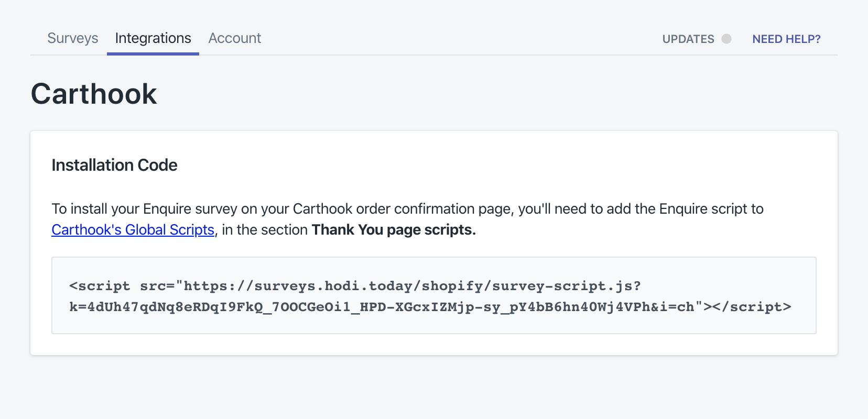This screenshot has width=868, height=419.
Task: Click the bold 'Thank You page scripts.' text
Action: [394, 230]
